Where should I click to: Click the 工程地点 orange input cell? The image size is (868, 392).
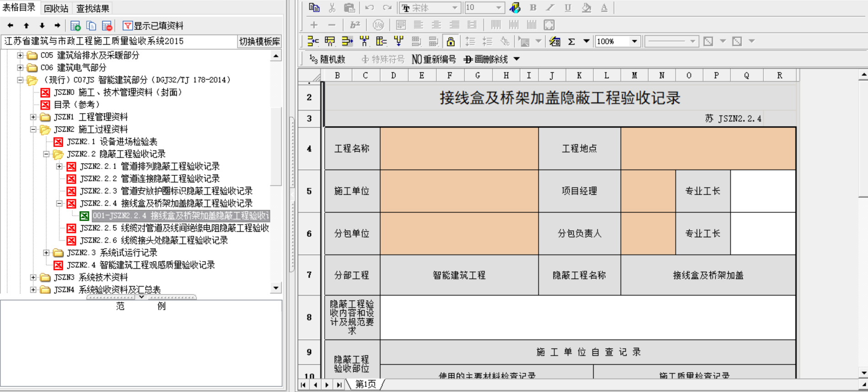click(x=708, y=148)
